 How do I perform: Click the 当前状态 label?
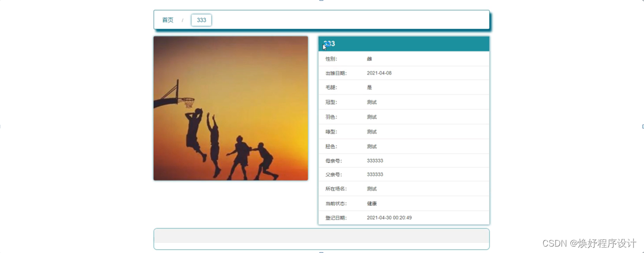point(336,203)
